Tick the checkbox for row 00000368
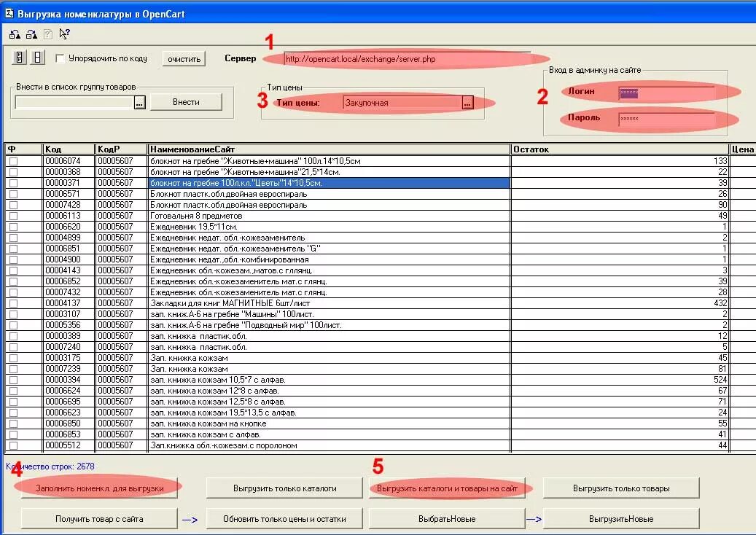The height and width of the screenshot is (535, 756). tap(14, 172)
